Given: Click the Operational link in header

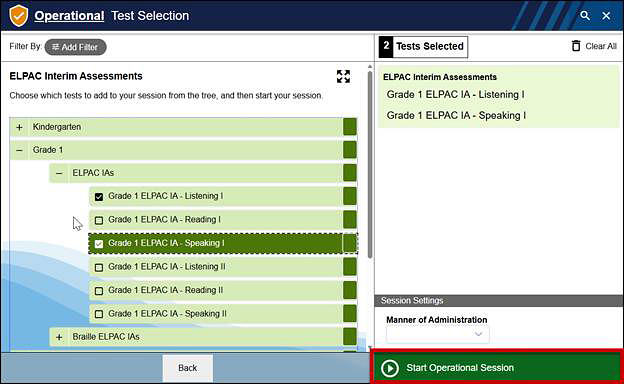Looking at the screenshot, I should [x=69, y=16].
